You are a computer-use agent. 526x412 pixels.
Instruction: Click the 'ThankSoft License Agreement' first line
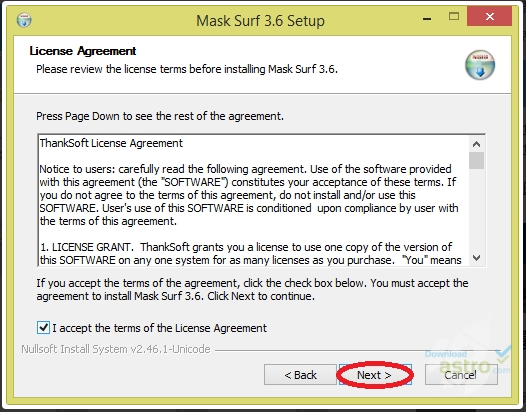click(111, 143)
